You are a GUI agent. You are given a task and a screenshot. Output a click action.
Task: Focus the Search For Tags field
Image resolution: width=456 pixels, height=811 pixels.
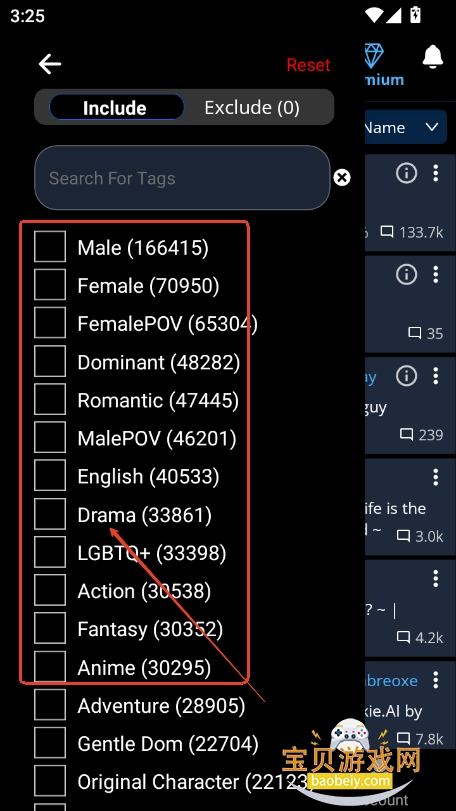[x=182, y=177]
